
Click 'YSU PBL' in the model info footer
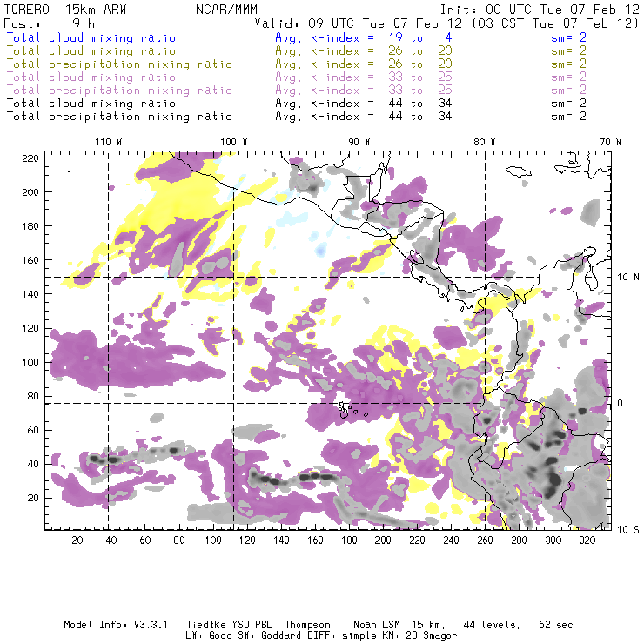[252, 625]
